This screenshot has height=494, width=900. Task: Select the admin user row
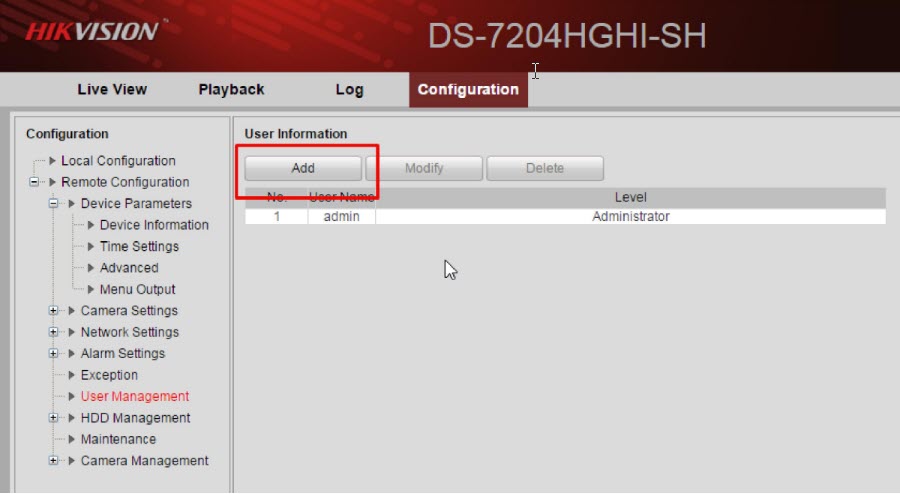pyautogui.click(x=565, y=216)
